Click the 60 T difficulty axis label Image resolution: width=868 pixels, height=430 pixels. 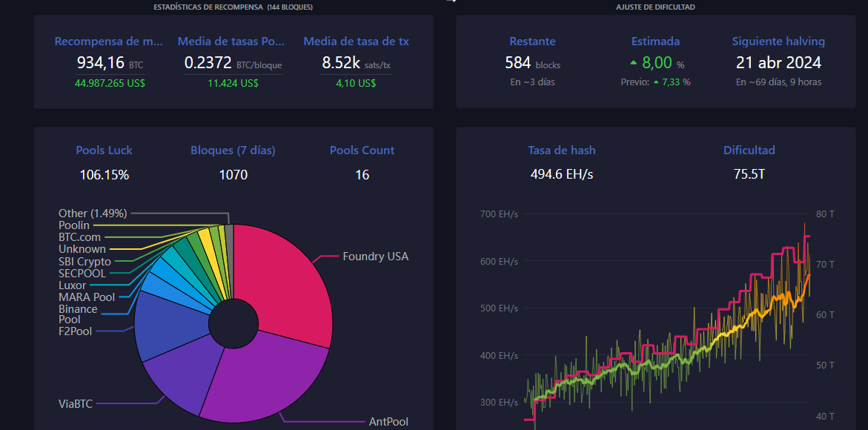[x=825, y=315]
